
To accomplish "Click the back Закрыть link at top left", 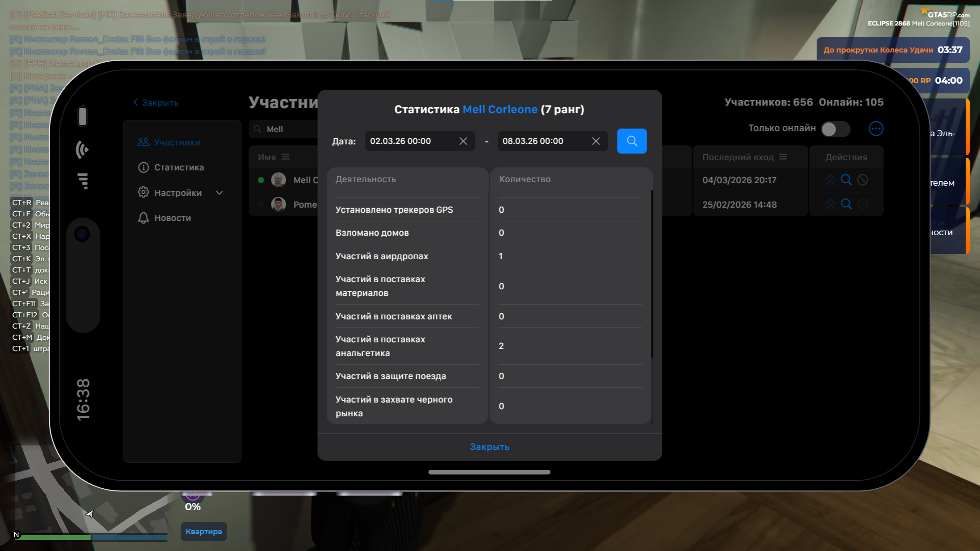I will tap(156, 103).
